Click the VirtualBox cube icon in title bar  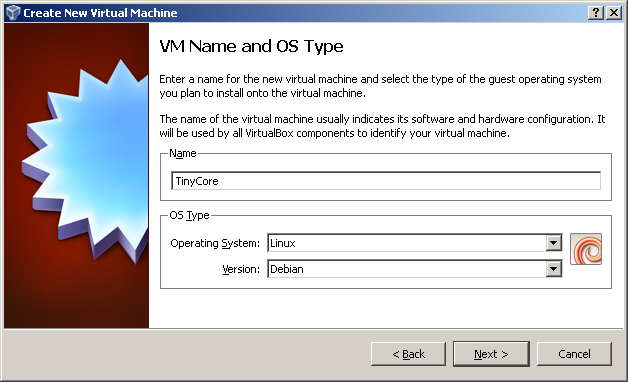pos(13,12)
